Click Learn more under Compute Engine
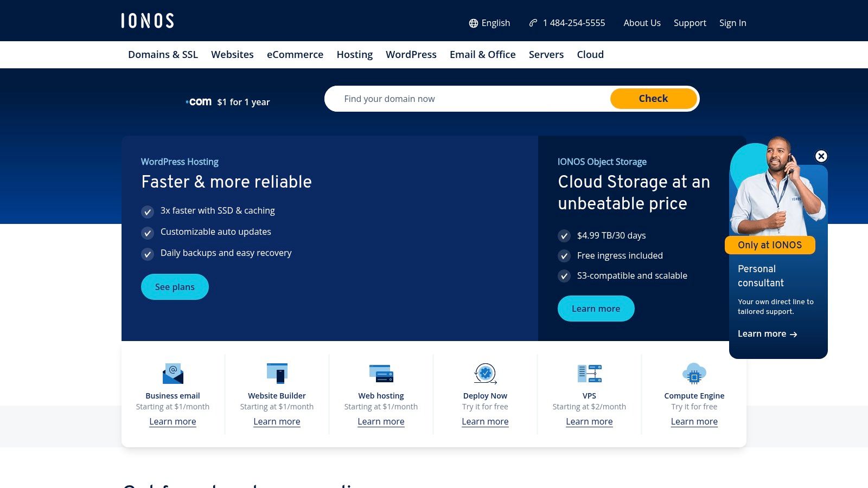 pyautogui.click(x=694, y=421)
